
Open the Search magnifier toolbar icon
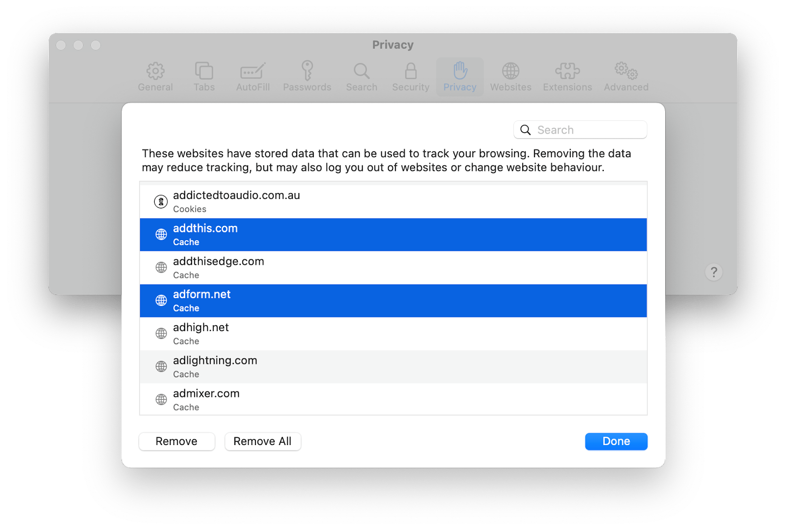point(362,71)
